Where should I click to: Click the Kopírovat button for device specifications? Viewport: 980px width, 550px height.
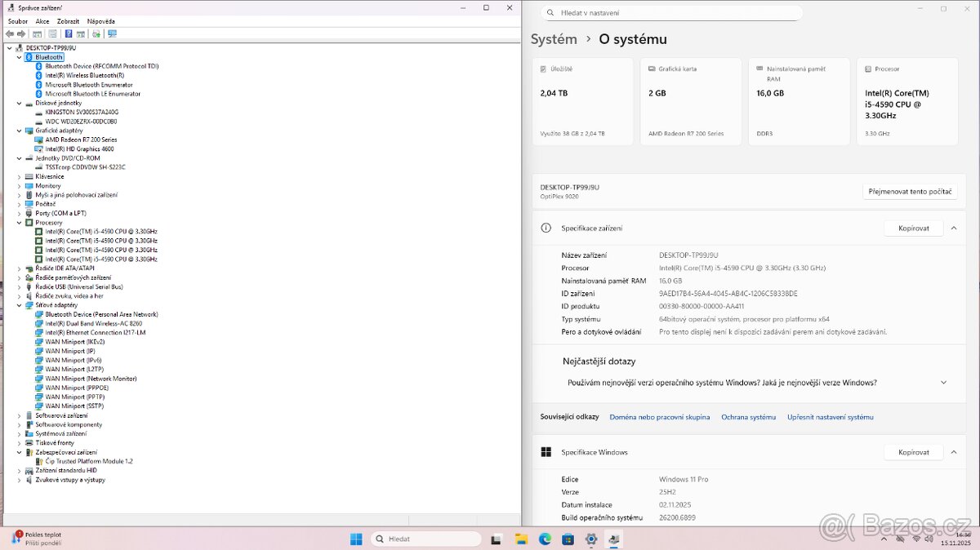pyautogui.click(x=913, y=228)
